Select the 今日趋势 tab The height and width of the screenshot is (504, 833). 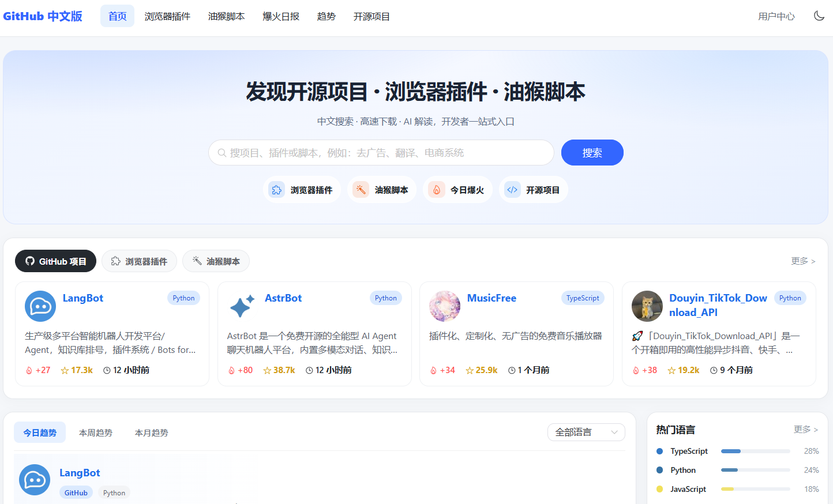(40, 432)
